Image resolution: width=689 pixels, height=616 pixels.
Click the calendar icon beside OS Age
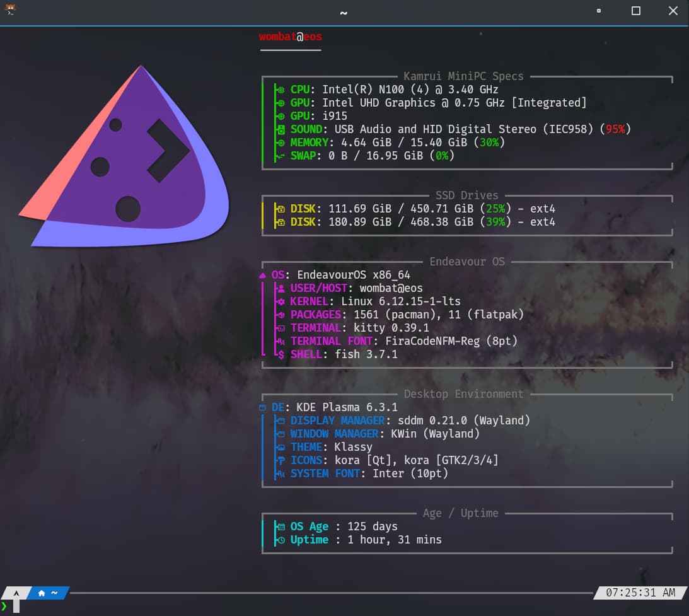point(281,527)
